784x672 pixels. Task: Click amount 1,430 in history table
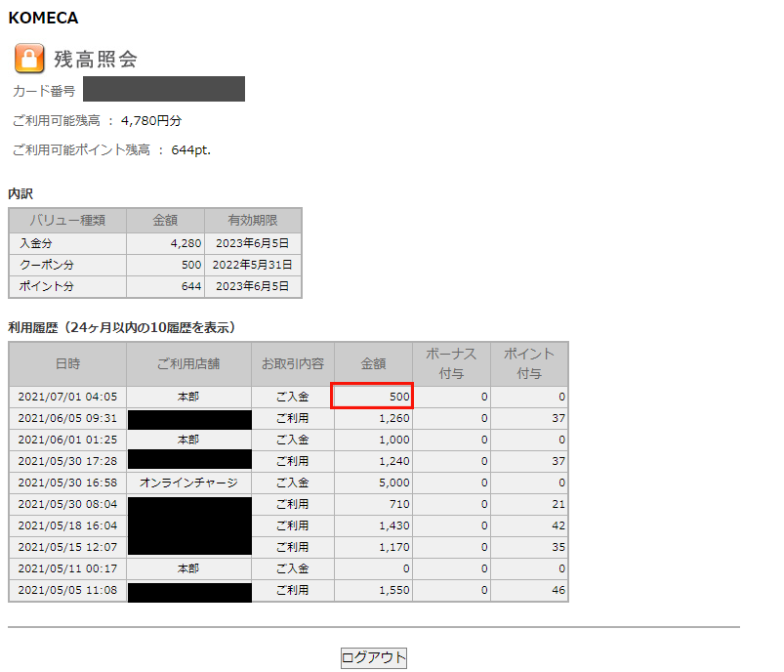(x=394, y=525)
